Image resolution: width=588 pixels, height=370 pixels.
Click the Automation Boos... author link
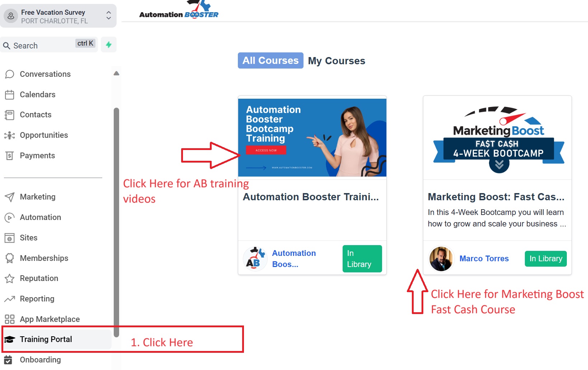(x=294, y=259)
